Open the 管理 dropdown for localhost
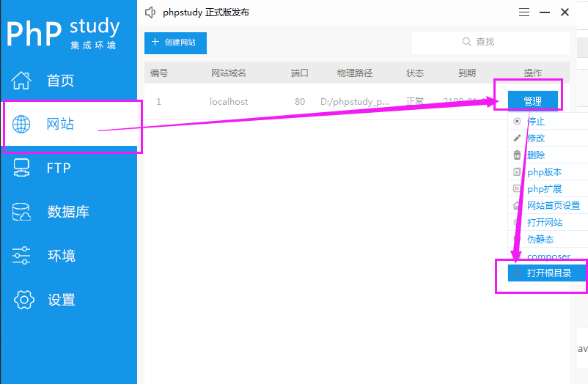This screenshot has height=384, width=588. 532,101
